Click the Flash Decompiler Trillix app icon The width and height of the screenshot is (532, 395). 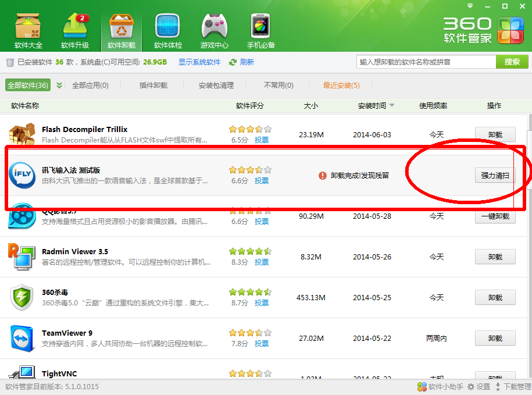click(22, 134)
